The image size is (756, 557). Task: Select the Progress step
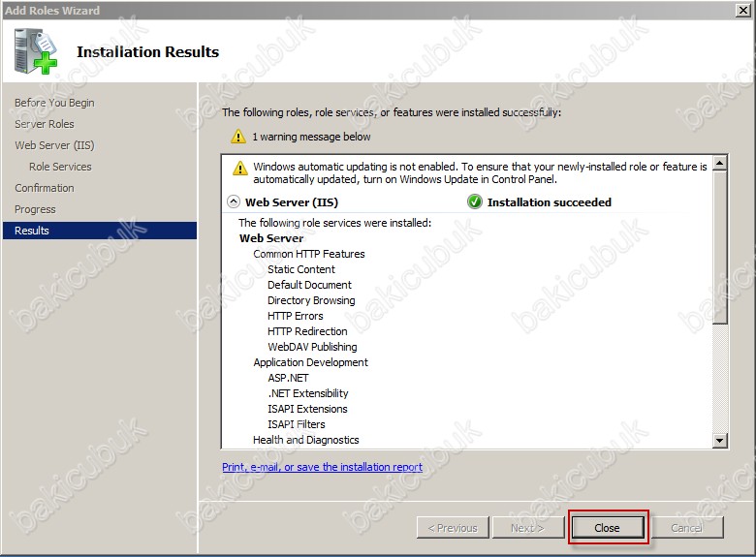pos(35,209)
